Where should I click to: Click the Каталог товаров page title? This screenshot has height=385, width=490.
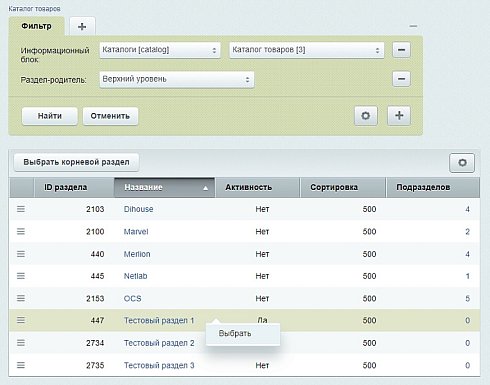coord(34,9)
